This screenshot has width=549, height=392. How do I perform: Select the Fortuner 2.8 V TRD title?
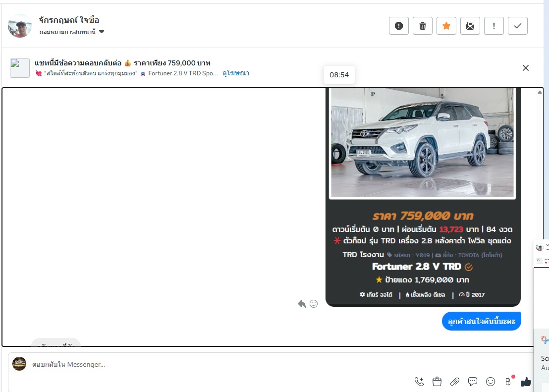coord(417,267)
